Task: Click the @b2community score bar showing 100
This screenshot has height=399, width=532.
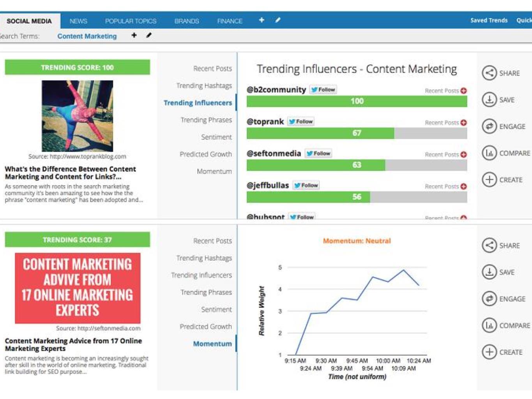Action: pos(357,101)
